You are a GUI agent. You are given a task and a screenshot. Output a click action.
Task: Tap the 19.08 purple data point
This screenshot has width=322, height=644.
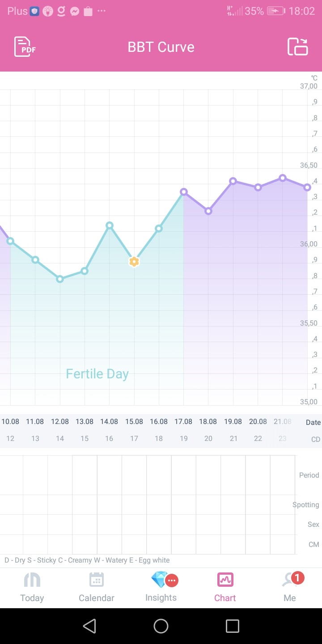pos(233,181)
